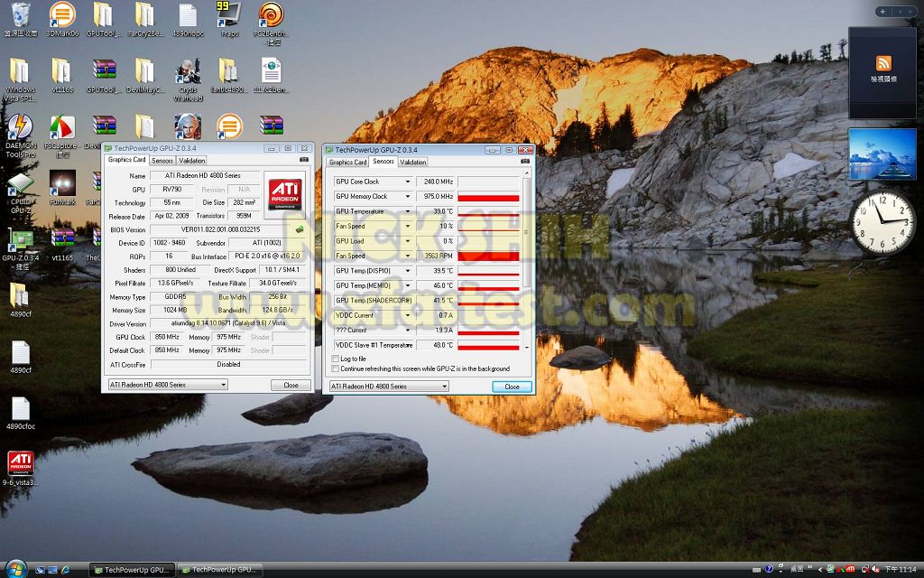Click the BIOS save chip icon
Image resolution: width=924 pixels, height=578 pixels.
(x=299, y=229)
